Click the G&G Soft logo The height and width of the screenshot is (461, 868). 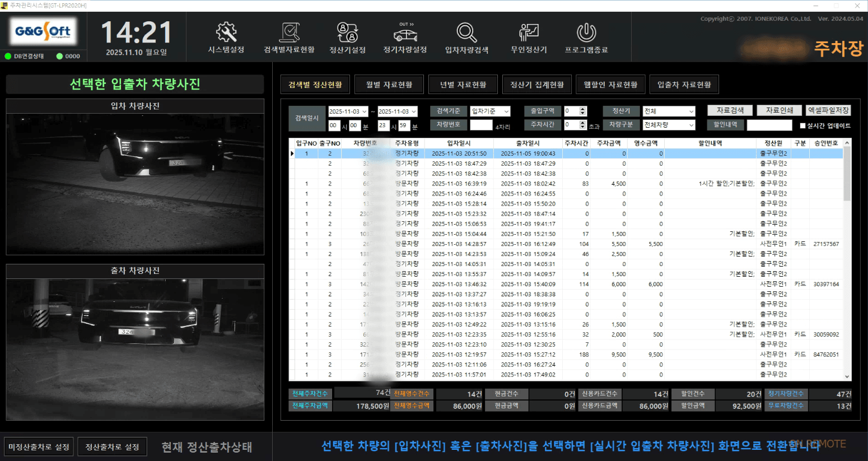[x=43, y=32]
